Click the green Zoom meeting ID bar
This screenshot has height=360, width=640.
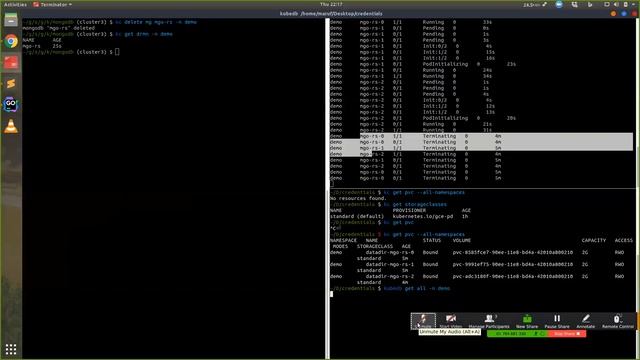(x=517, y=334)
